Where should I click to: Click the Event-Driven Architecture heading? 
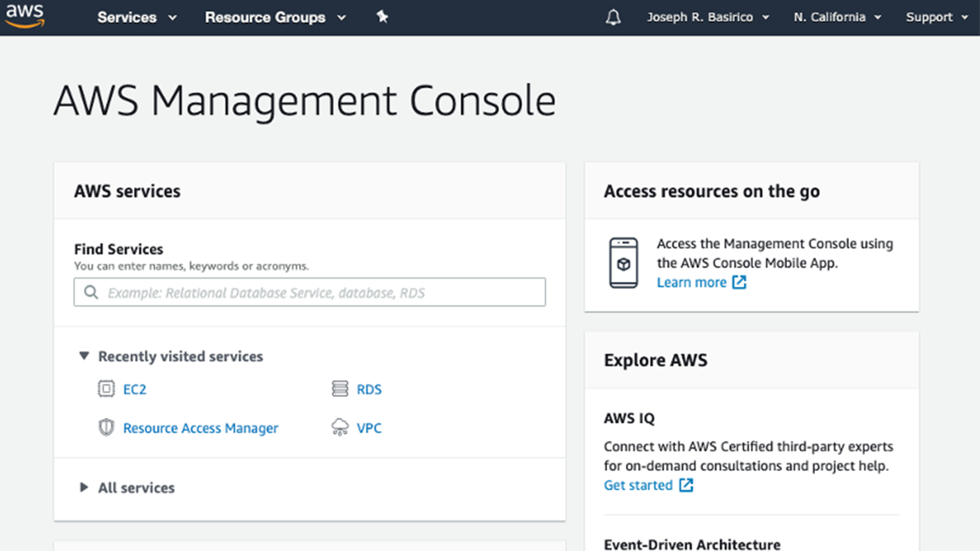click(692, 544)
